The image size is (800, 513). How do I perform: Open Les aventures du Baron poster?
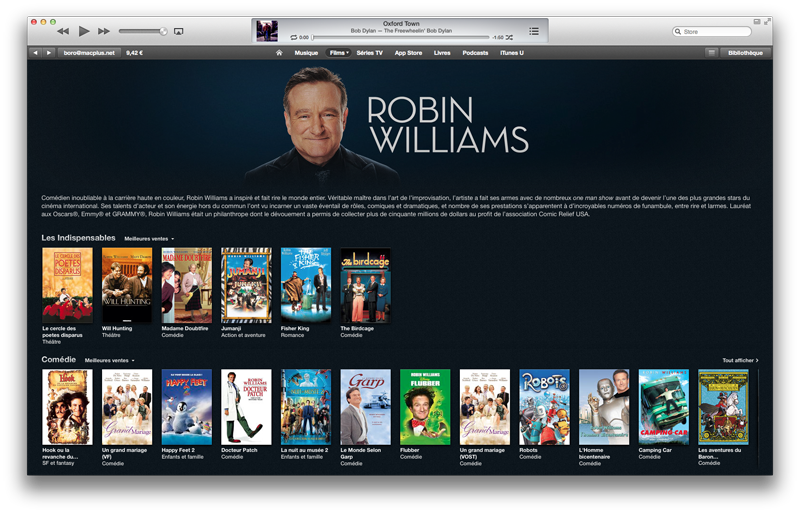pos(723,407)
